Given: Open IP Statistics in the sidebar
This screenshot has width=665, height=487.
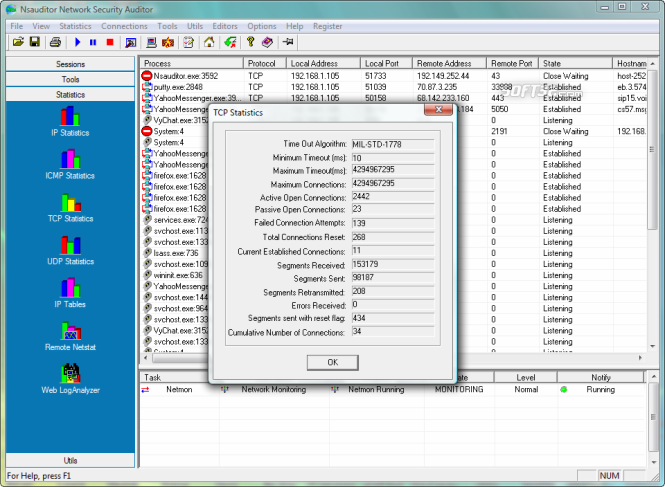Looking at the screenshot, I should pyautogui.click(x=70, y=122).
